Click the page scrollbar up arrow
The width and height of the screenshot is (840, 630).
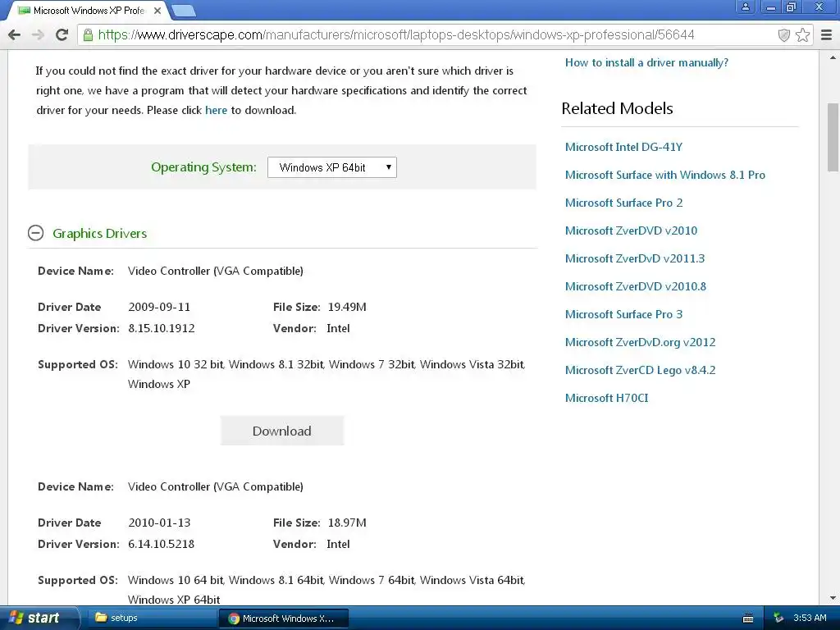click(833, 57)
